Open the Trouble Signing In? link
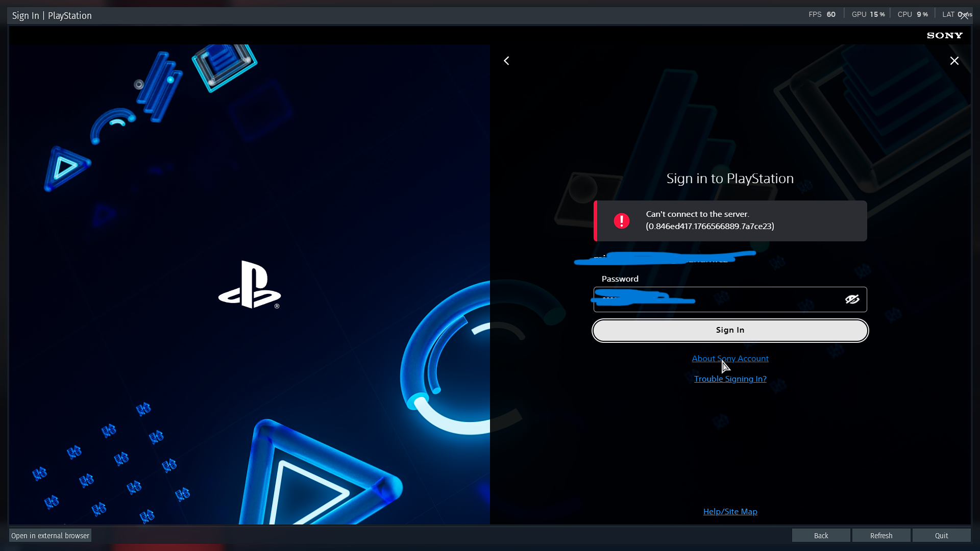The image size is (980, 551). 730,379
